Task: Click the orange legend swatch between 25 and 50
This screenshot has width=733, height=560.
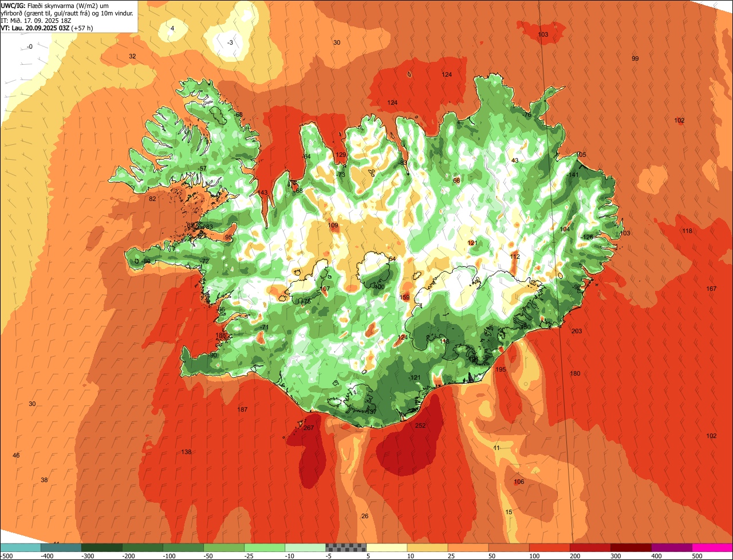Action: coord(467,547)
